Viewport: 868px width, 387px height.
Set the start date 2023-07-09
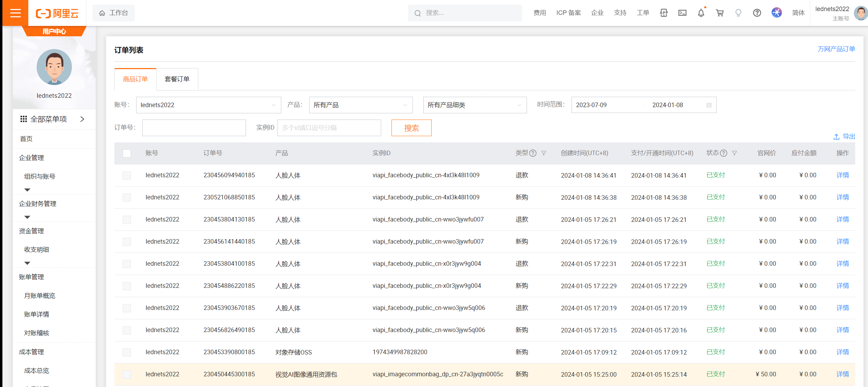591,105
